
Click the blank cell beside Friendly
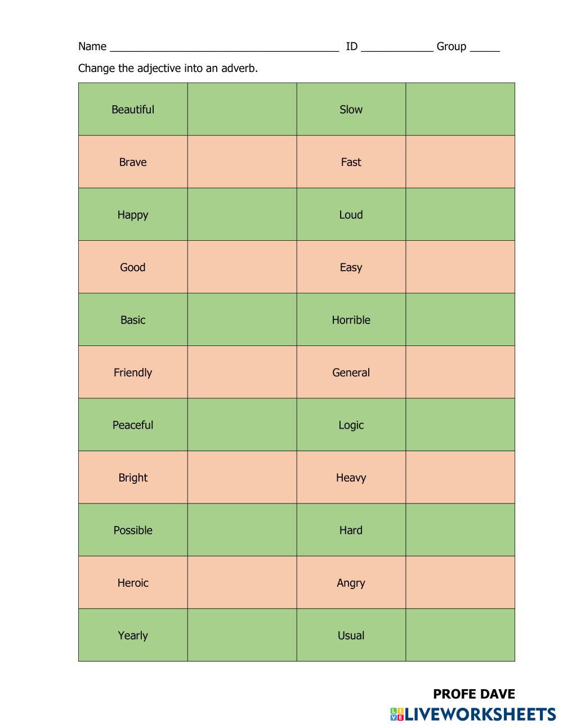tap(242, 372)
